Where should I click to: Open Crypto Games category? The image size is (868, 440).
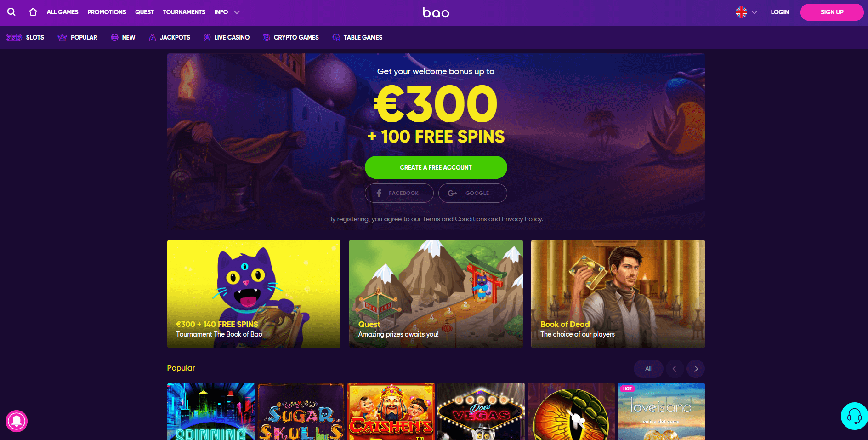(x=291, y=37)
